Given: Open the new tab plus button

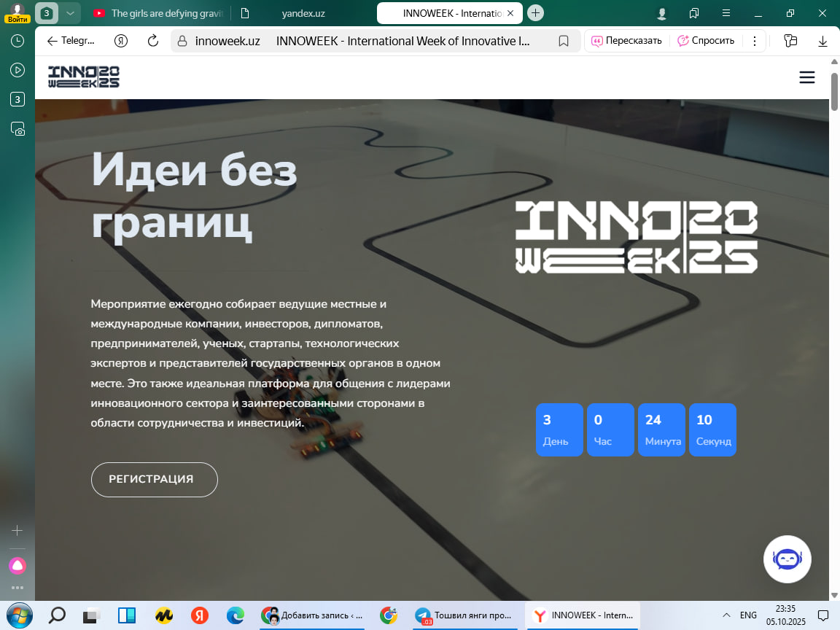Looking at the screenshot, I should click(x=535, y=13).
